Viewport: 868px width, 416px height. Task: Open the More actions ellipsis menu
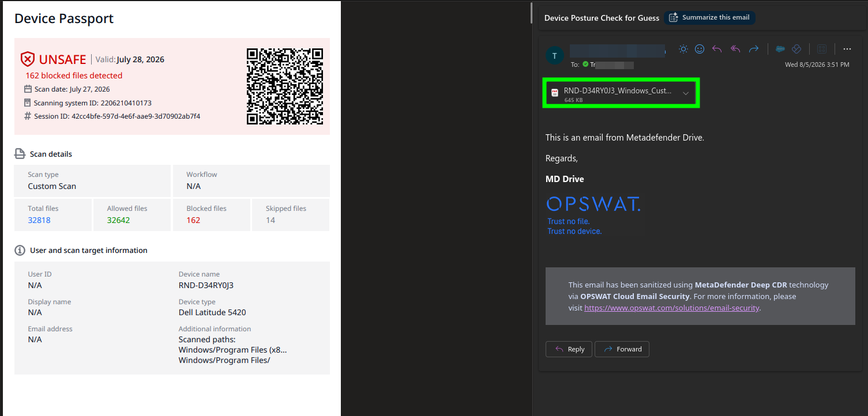847,50
